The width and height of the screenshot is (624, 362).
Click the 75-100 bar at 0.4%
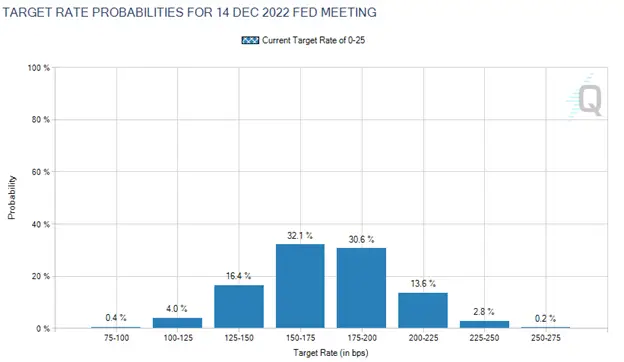point(116,327)
